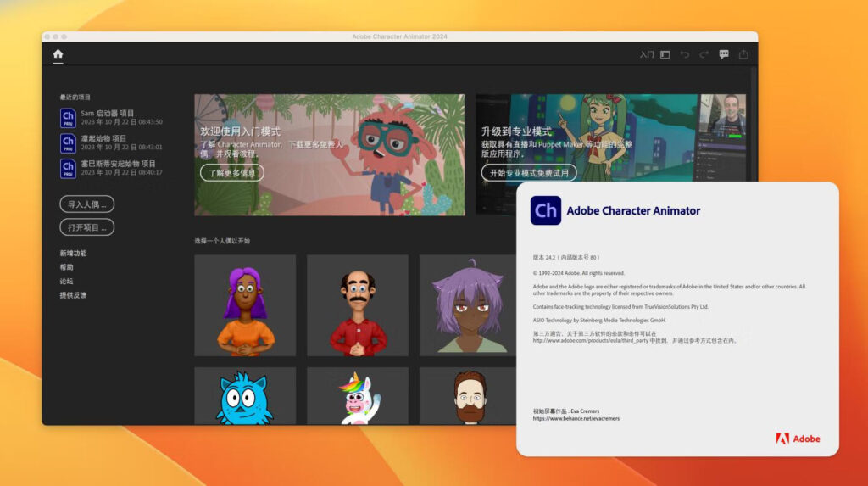Toggle the workspace panel layout icon
Image resolution: width=868 pixels, height=486 pixels.
(x=665, y=54)
